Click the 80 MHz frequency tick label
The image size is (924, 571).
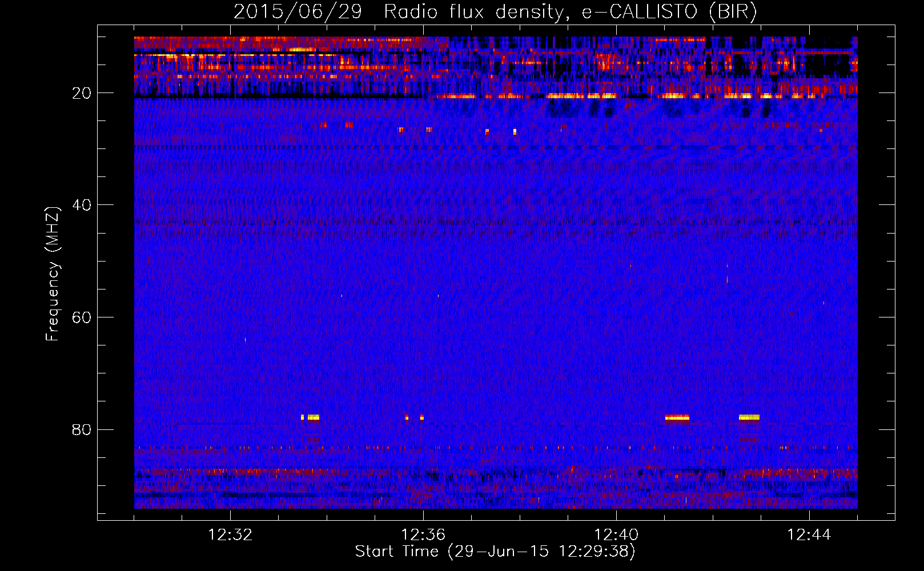(x=82, y=429)
